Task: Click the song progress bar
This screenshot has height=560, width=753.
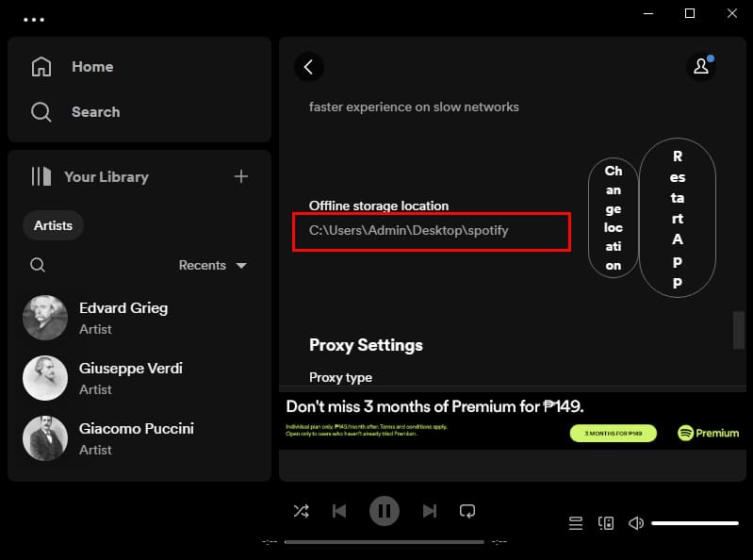Action: (385, 542)
